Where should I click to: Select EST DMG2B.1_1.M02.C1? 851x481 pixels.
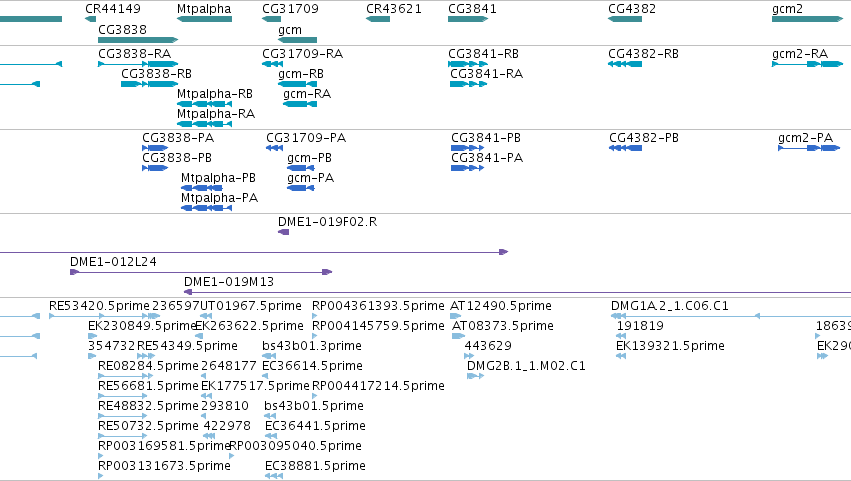[526, 366]
